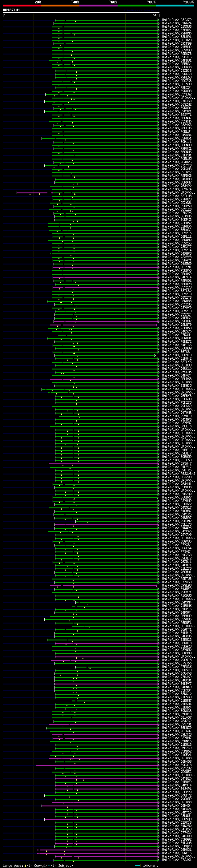197x868 pixels.
Task: Click the white query sequence bar
Action: click(x=81, y=13)
